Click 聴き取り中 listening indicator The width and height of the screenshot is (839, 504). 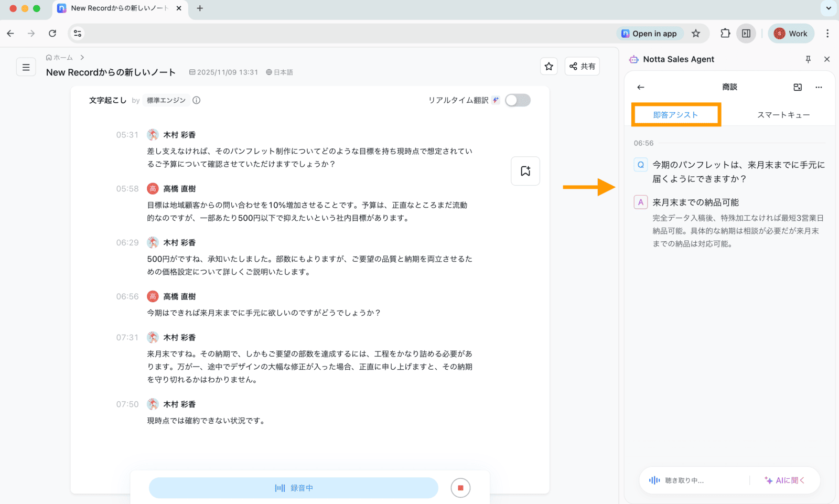[x=676, y=480]
